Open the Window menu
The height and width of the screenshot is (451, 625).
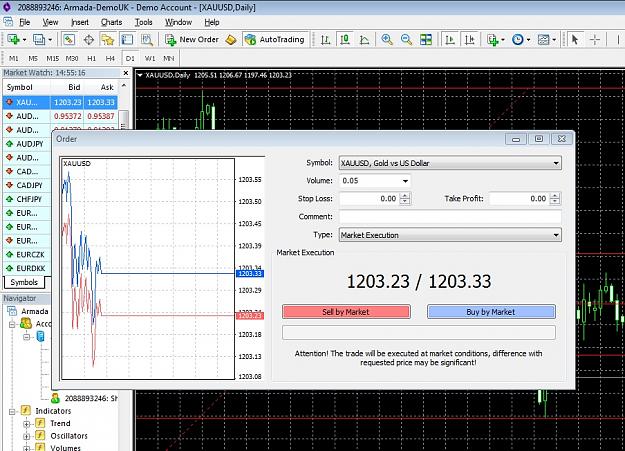pyautogui.click(x=179, y=22)
